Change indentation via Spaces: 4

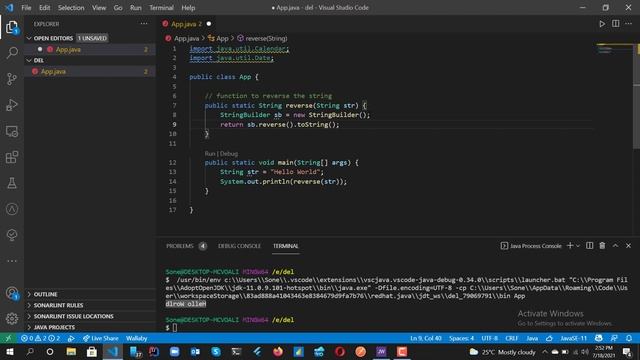pyautogui.click(x=462, y=338)
